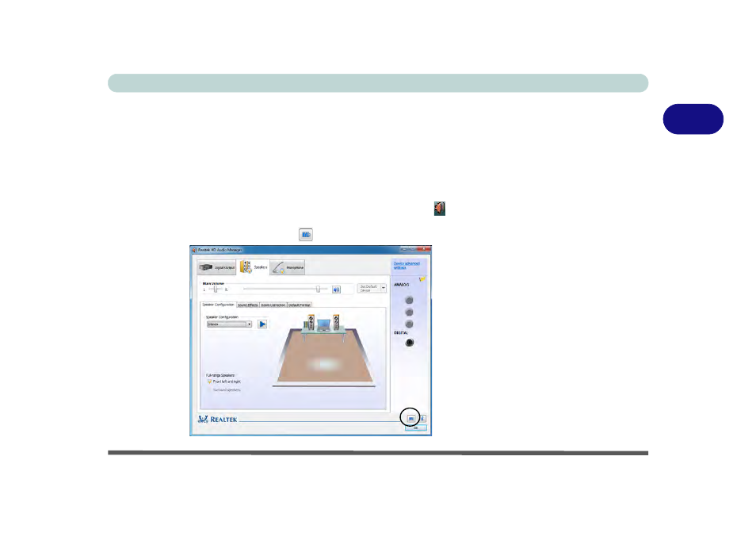The image size is (756, 533).
Task: Open the Set Default Device dropdown arrow
Action: click(x=384, y=289)
